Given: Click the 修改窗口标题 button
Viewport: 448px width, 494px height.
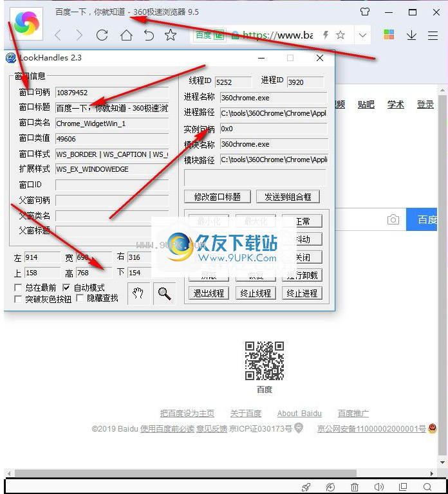Looking at the screenshot, I should coord(218,197).
